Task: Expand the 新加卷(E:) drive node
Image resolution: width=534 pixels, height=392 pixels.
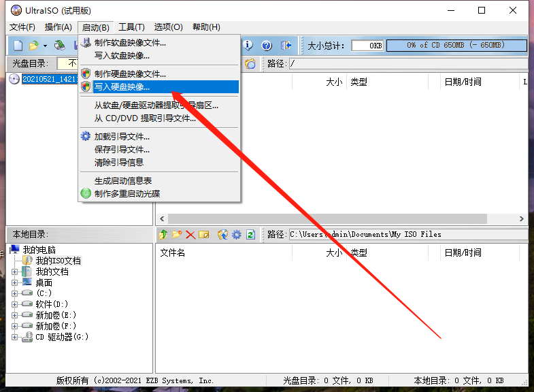Action: point(14,315)
